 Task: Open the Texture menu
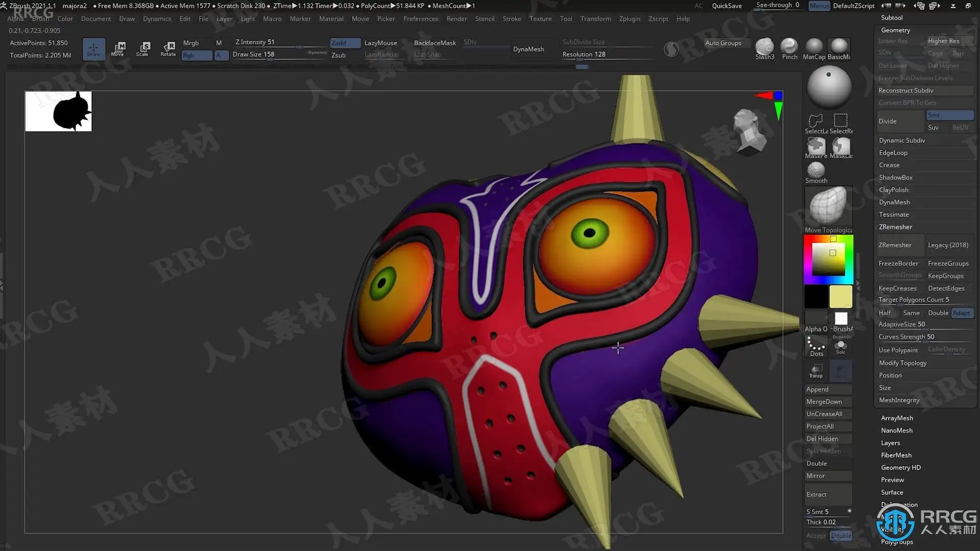click(x=541, y=19)
